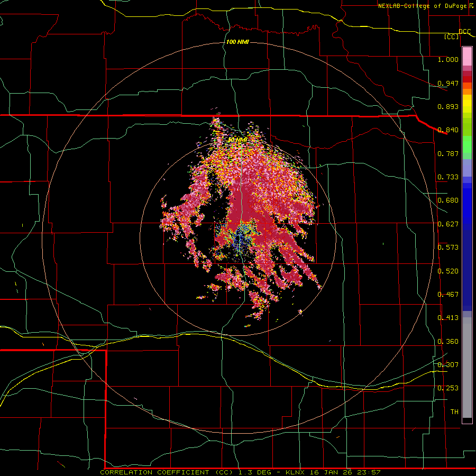Click the 0.680 legend value

(448, 200)
